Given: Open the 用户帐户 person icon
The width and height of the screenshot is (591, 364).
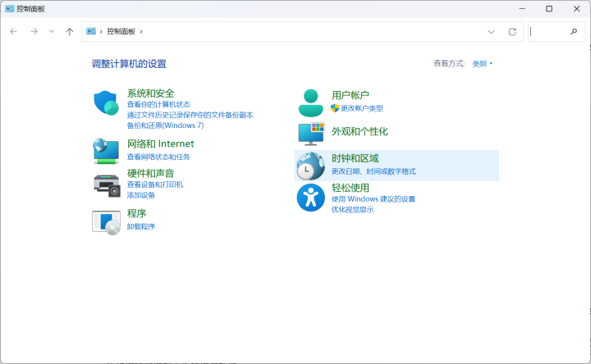Looking at the screenshot, I should 310,102.
